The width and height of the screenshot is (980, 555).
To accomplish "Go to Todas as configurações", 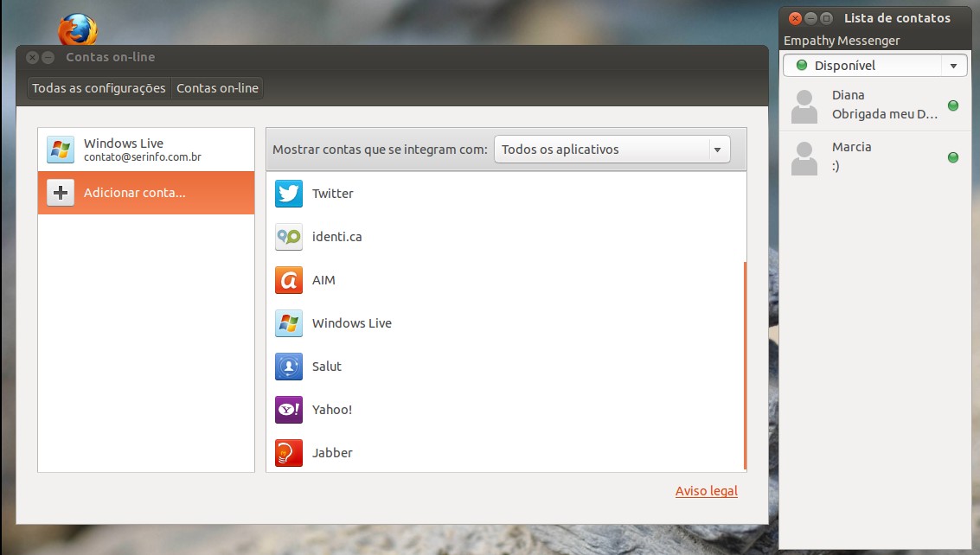I will pos(99,88).
